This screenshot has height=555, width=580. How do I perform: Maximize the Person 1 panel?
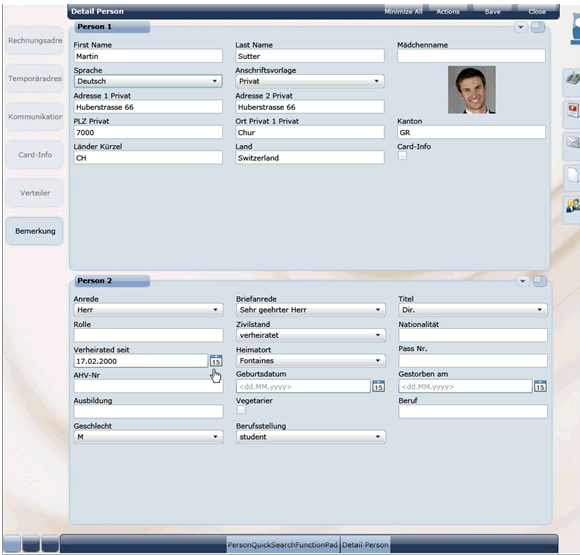pos(538,27)
